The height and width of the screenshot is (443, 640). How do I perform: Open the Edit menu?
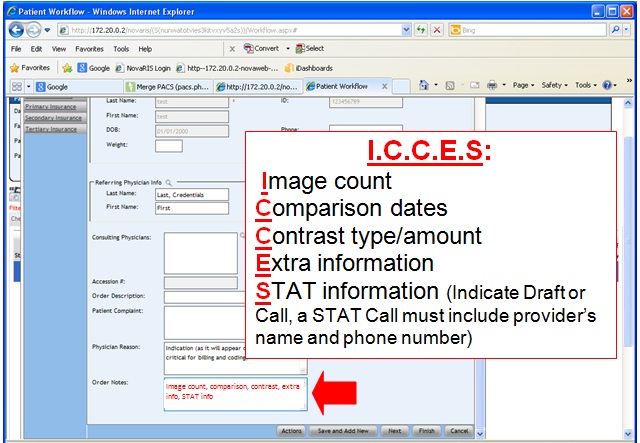[x=36, y=49]
